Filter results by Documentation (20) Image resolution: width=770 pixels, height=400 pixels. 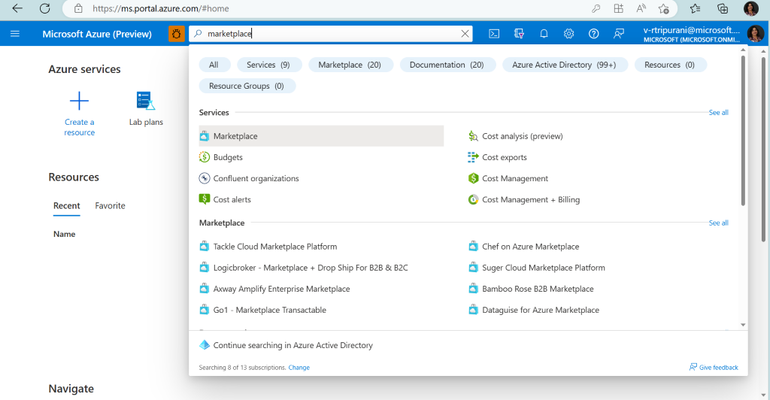447,65
